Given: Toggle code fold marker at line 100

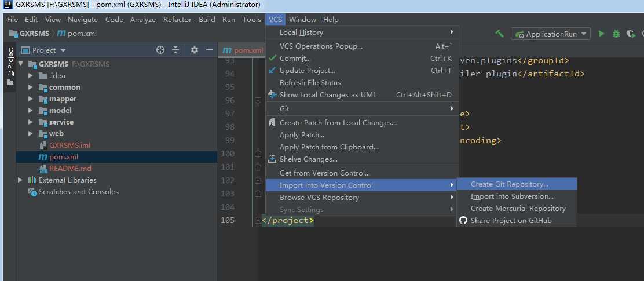Looking at the screenshot, I should coord(258,154).
